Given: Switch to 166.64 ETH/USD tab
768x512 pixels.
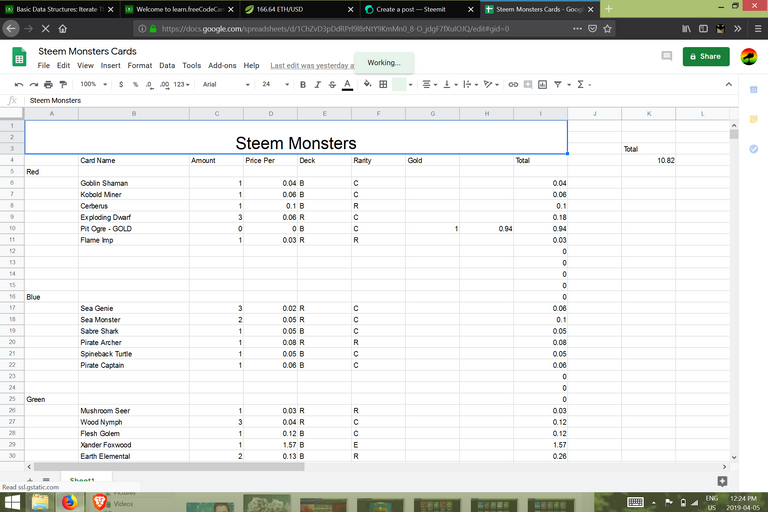Looking at the screenshot, I should (300, 9).
